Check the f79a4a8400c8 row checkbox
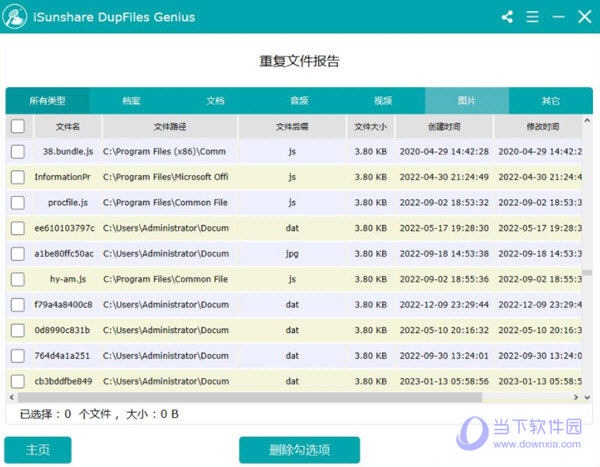600x467 pixels. pyautogui.click(x=18, y=305)
